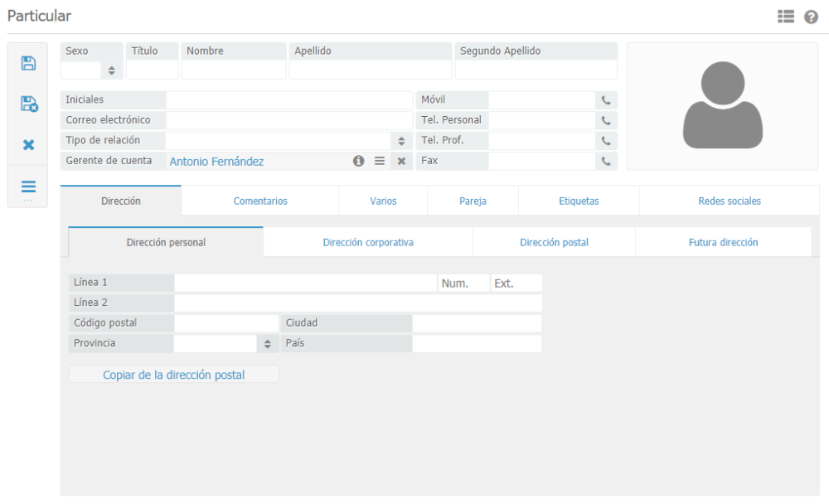Click the save (floppy disk) icon

[x=28, y=63]
